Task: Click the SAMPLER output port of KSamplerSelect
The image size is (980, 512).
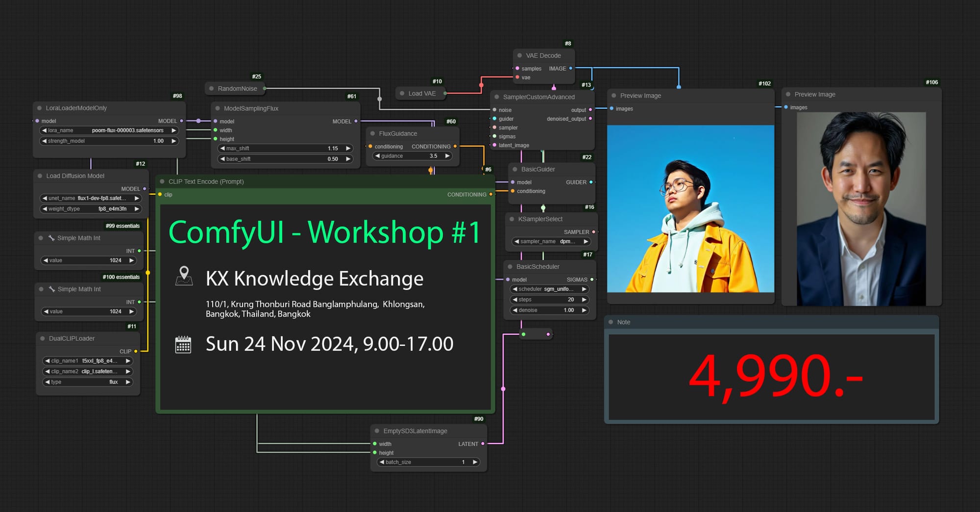Action: pyautogui.click(x=594, y=232)
